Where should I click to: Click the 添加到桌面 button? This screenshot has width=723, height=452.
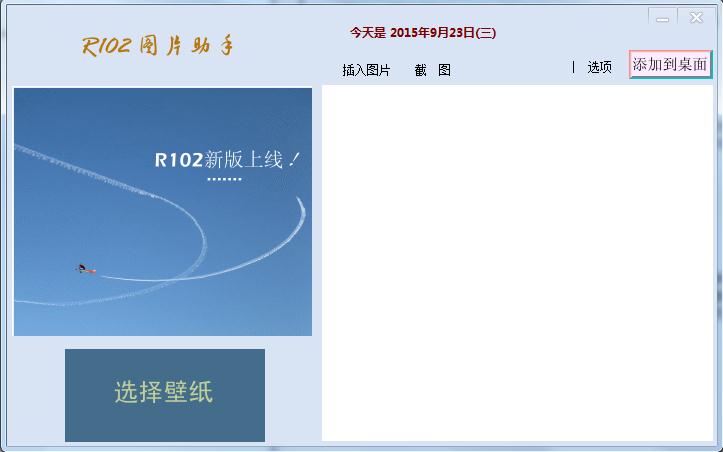[670, 64]
